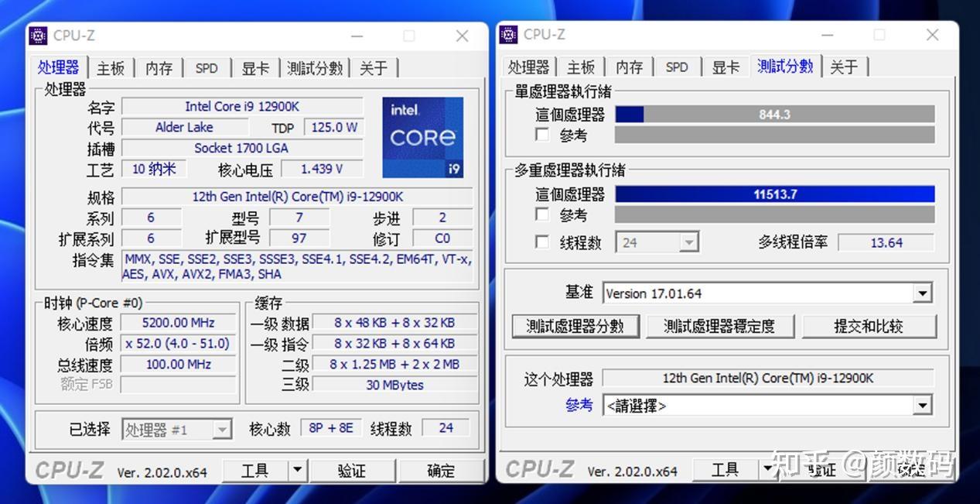Open the <请选择> reference processor dropdown
Screen dimensions: 980x504
pyautogui.click(x=920, y=405)
